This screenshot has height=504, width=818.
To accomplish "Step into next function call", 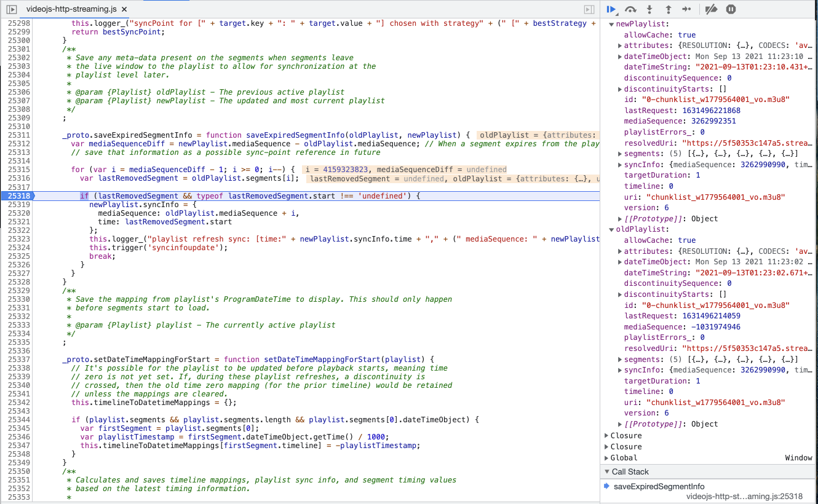I will coord(649,9).
